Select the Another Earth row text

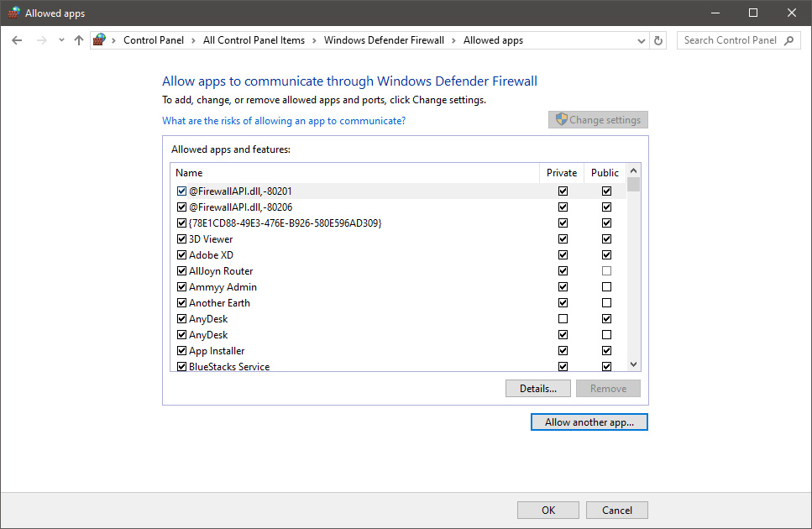pyautogui.click(x=219, y=303)
